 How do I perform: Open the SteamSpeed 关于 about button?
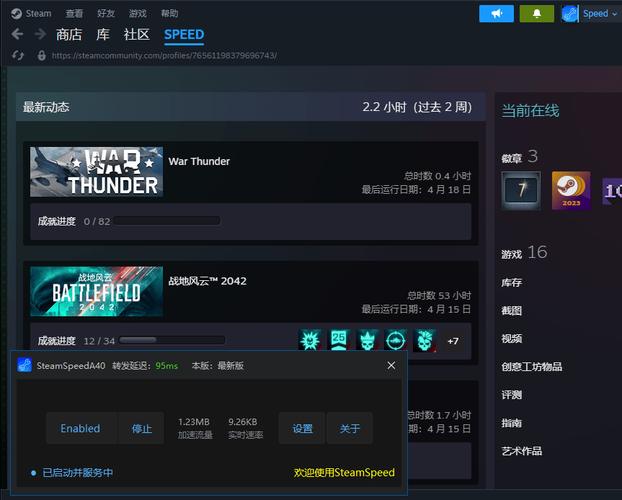pyautogui.click(x=349, y=428)
